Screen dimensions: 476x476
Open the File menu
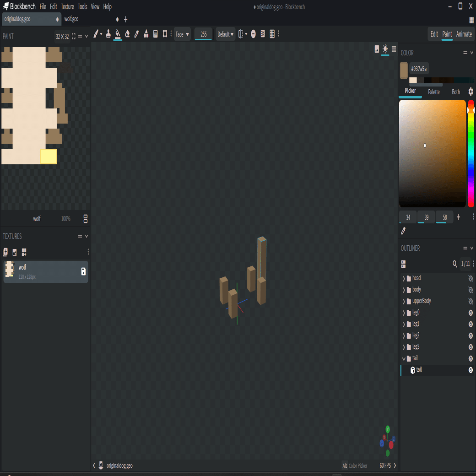(x=43, y=6)
